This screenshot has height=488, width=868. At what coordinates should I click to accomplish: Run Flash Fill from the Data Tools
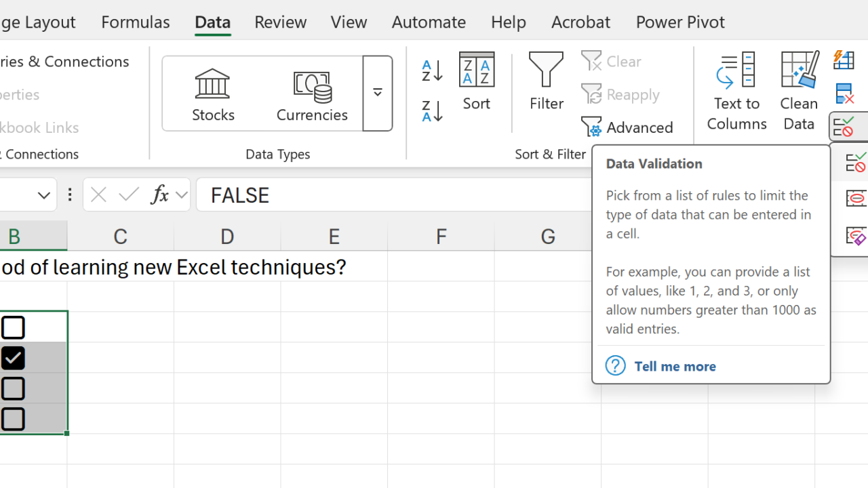click(844, 60)
